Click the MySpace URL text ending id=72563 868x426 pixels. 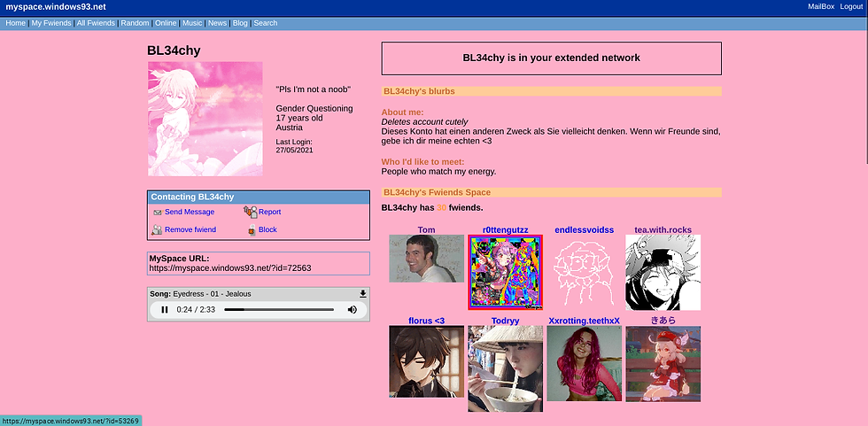tap(230, 267)
